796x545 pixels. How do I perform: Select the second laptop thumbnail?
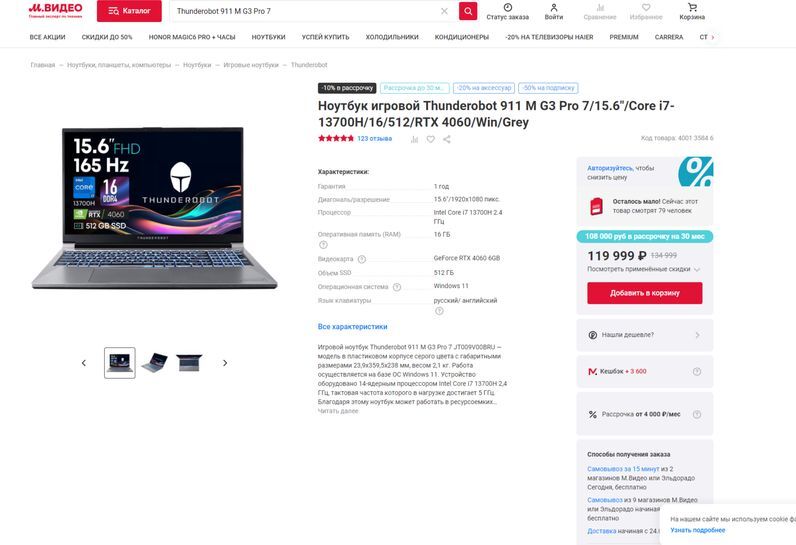pos(155,363)
